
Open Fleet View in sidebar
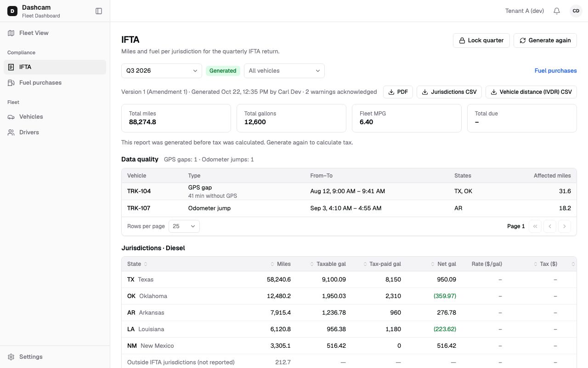(x=55, y=33)
